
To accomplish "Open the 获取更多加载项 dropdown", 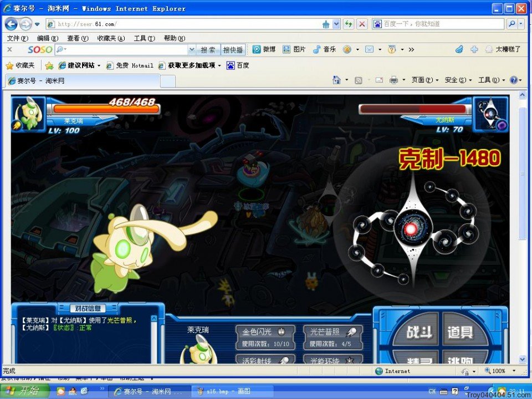I will 190,65.
